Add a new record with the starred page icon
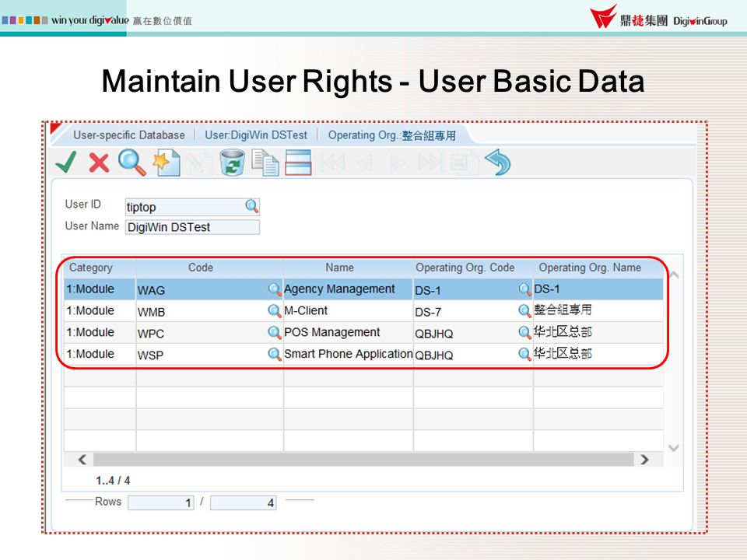The image size is (747, 560). (x=167, y=163)
